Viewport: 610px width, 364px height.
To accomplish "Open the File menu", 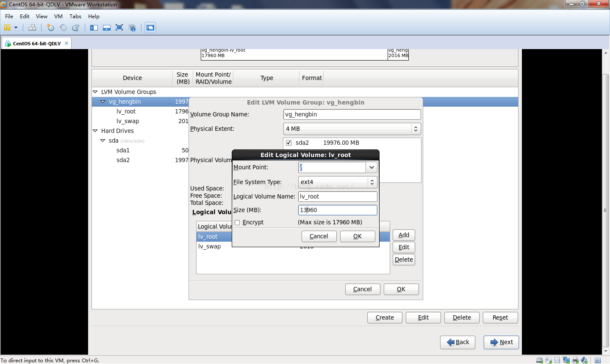I will click(9, 16).
